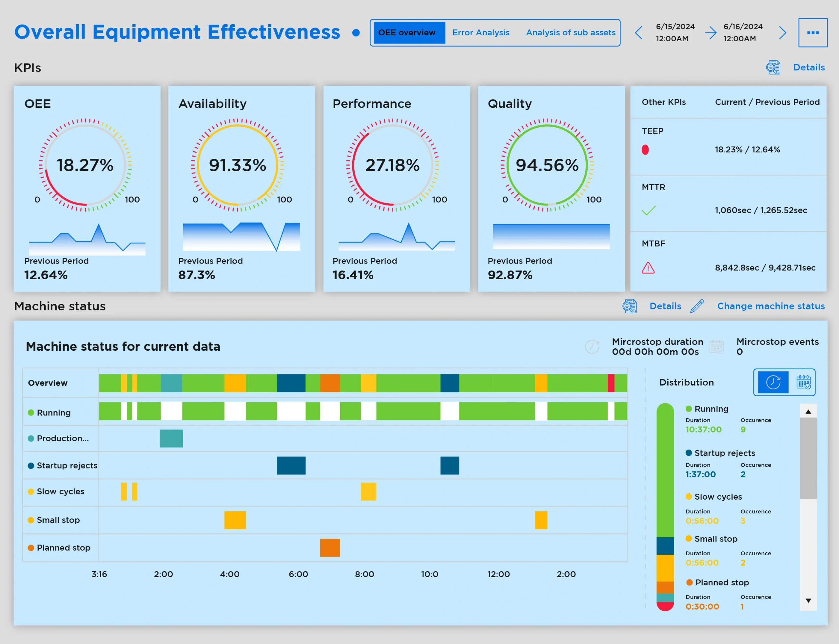Switch to the Error Analysis tab
Viewport: 839px width, 644px height.
[x=481, y=33]
